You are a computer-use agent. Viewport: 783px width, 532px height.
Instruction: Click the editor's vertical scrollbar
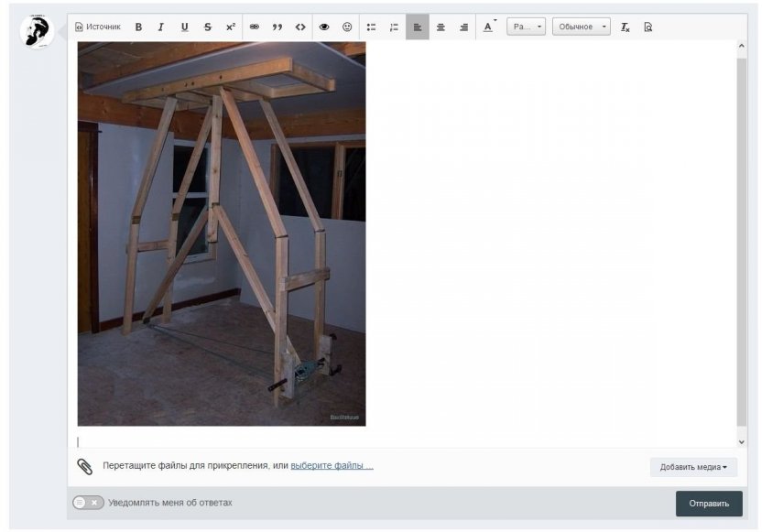[x=741, y=238]
